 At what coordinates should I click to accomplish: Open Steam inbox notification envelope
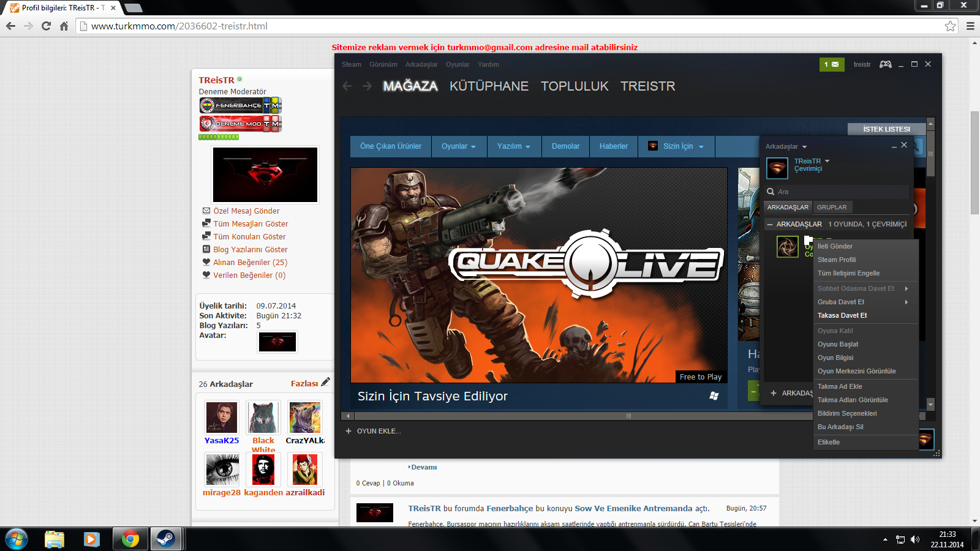[832, 64]
